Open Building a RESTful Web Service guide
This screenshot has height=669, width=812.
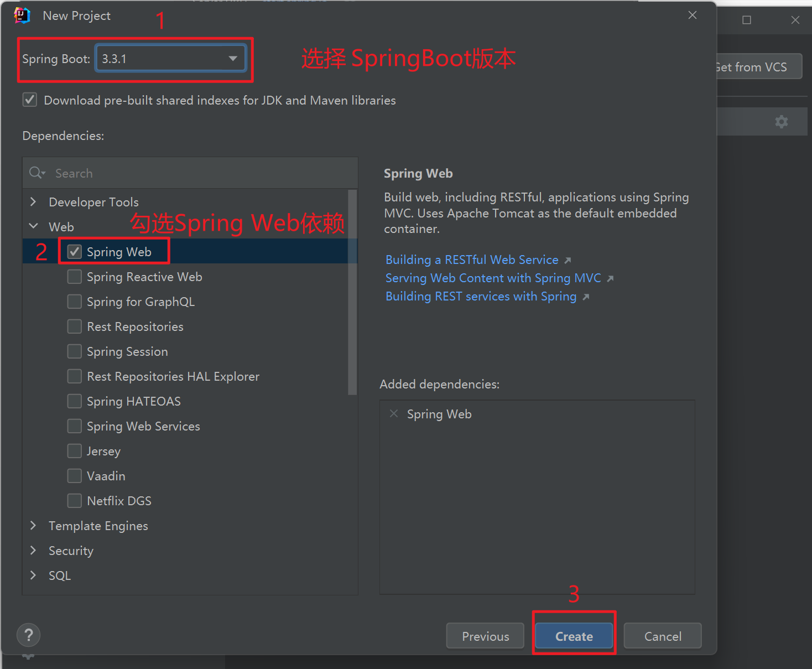click(472, 260)
